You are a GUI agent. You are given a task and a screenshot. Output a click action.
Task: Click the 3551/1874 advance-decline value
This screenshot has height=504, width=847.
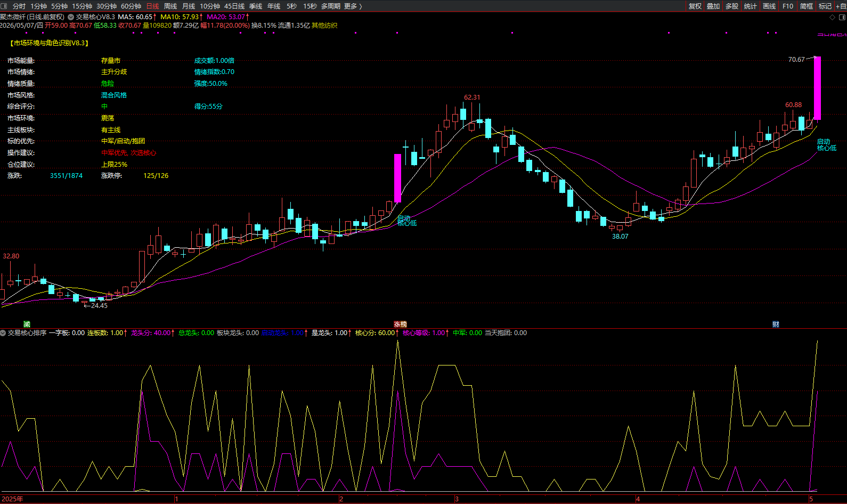66,176
